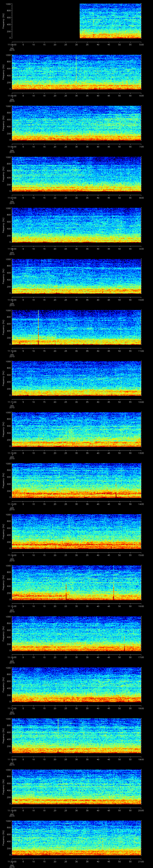Click the 11:16:00 start time label
153x868 pixels.
[x=12, y=657]
